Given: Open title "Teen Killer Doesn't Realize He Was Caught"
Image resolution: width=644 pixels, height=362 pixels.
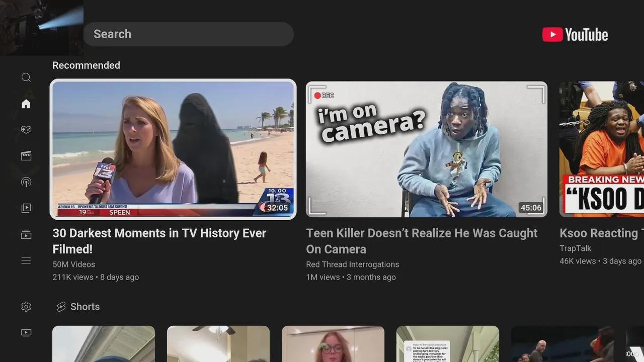Looking at the screenshot, I should pyautogui.click(x=422, y=241).
